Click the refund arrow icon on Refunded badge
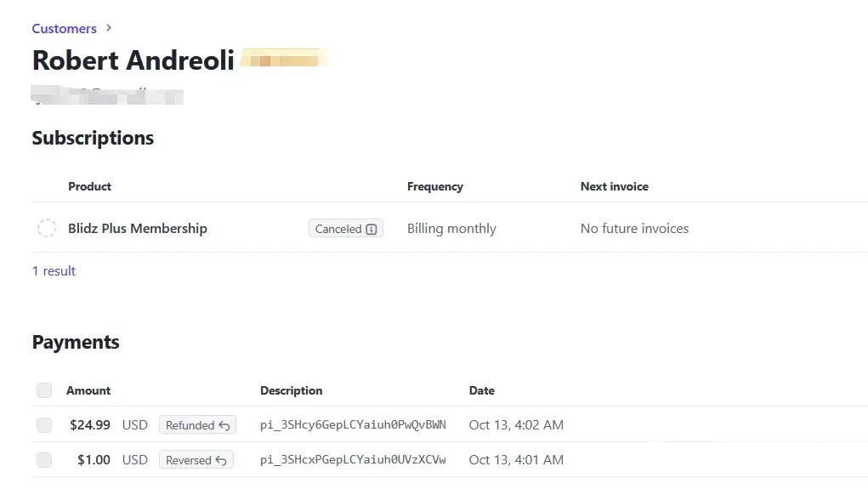 point(224,425)
